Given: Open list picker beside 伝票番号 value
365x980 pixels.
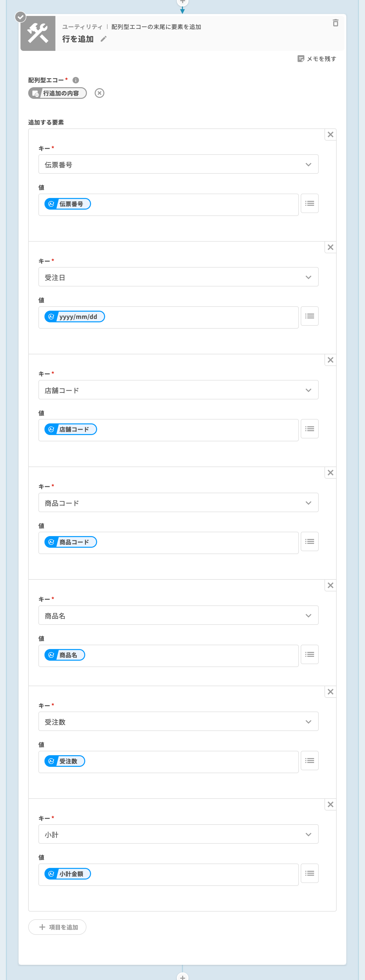Looking at the screenshot, I should click(x=309, y=204).
